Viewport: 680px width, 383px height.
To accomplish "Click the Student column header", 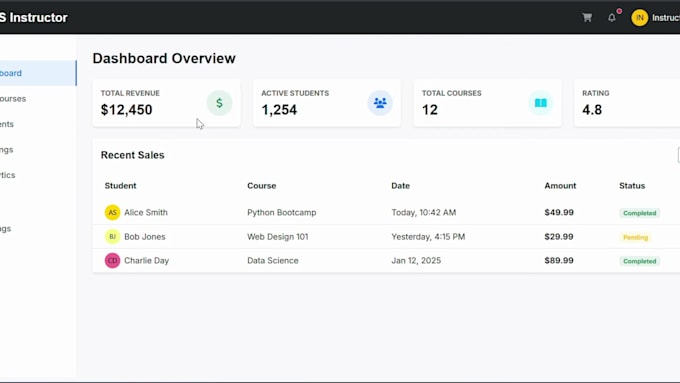I will tap(121, 186).
